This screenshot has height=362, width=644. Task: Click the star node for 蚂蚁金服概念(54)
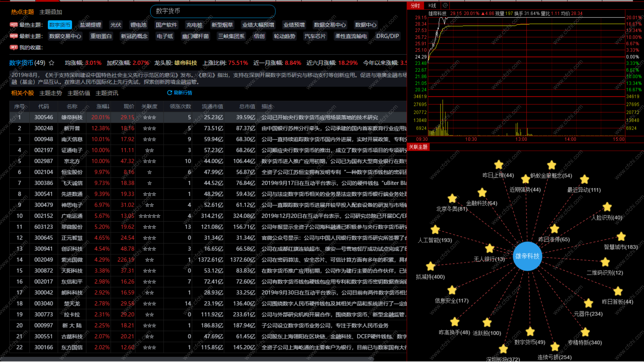pyautogui.click(x=551, y=165)
